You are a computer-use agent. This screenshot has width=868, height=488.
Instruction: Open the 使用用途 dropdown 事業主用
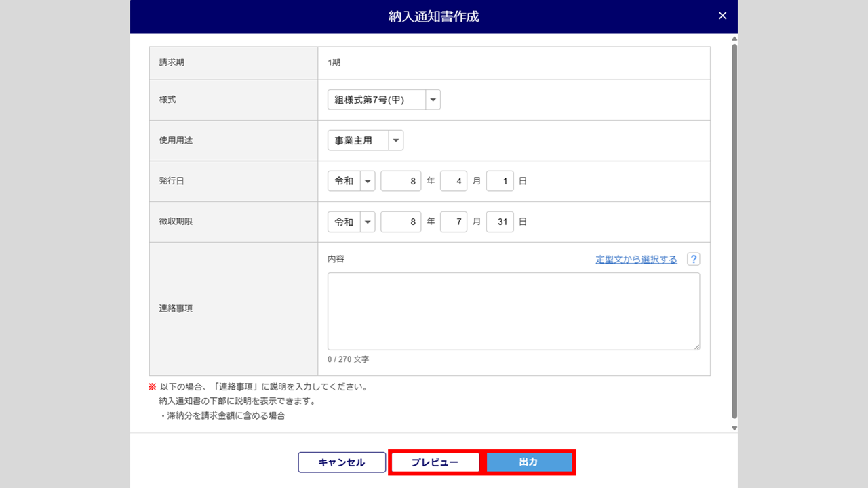tap(366, 140)
